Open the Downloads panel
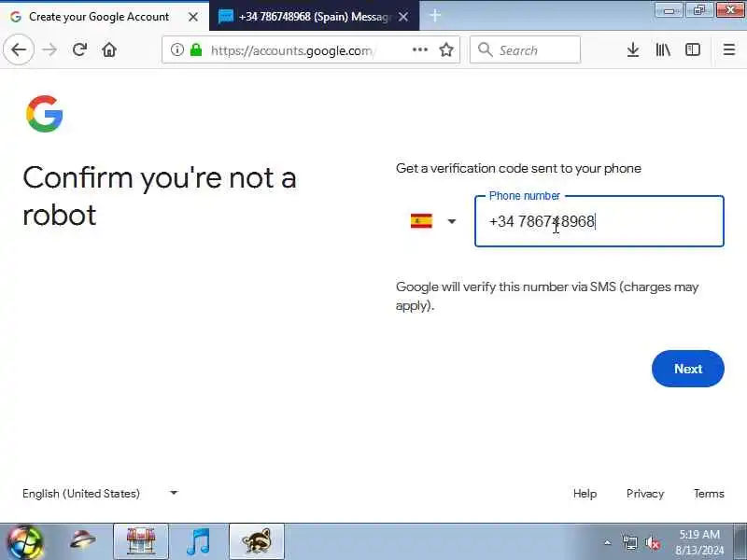747x560 pixels. 633,49
